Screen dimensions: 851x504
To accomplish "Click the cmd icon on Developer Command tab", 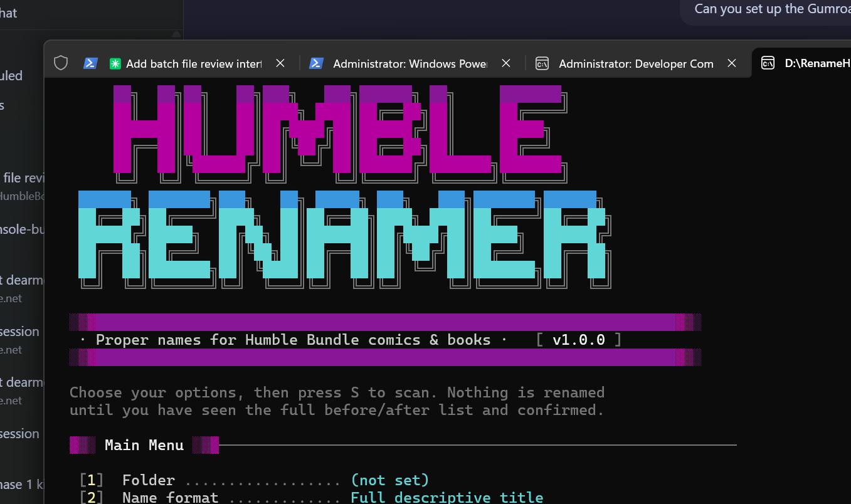I will point(542,63).
